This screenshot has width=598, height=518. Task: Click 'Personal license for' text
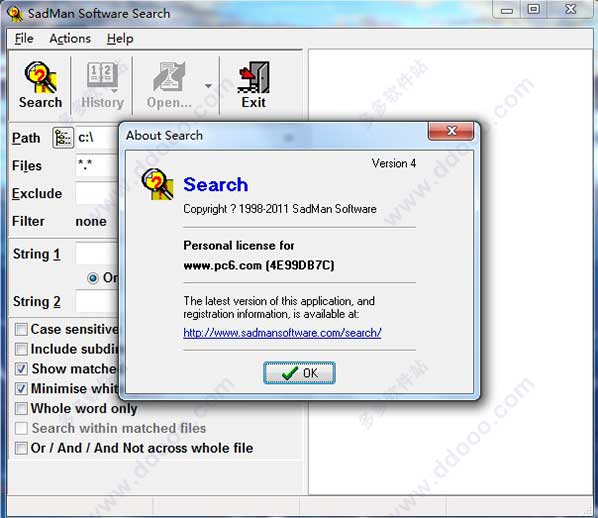239,245
